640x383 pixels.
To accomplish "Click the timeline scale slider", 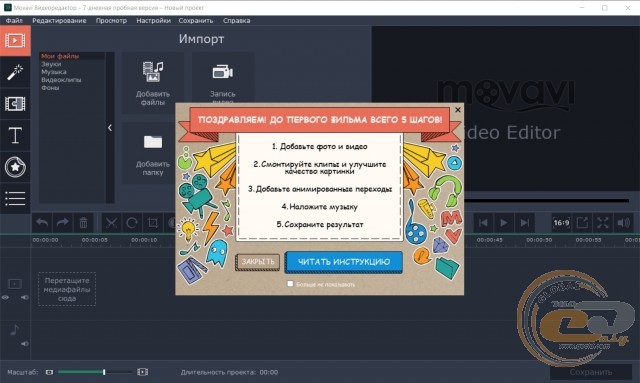I will pos(95,372).
